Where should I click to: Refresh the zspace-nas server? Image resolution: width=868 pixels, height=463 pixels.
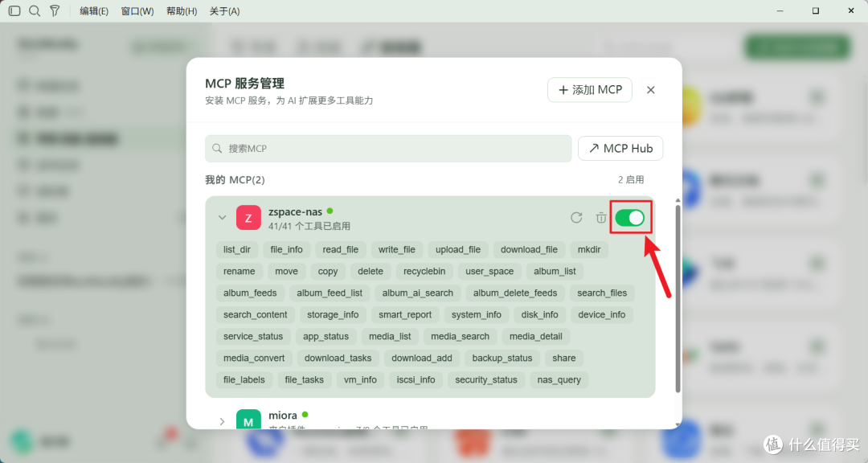coord(576,218)
